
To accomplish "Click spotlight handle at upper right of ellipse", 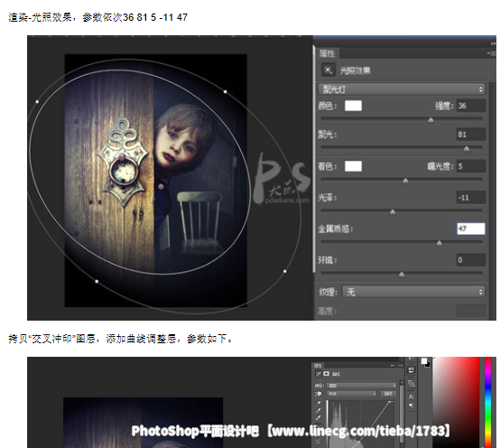I will 226,92.
